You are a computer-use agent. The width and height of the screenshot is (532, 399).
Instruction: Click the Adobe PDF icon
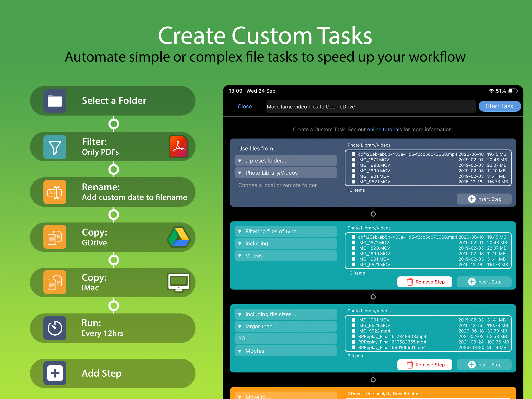coord(178,147)
